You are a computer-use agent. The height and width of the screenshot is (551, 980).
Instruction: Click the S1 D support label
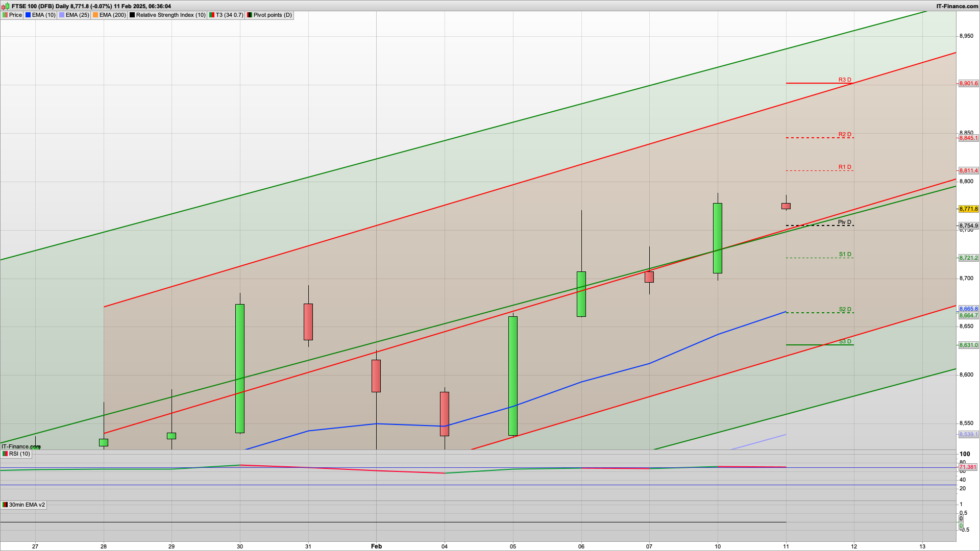coord(845,254)
